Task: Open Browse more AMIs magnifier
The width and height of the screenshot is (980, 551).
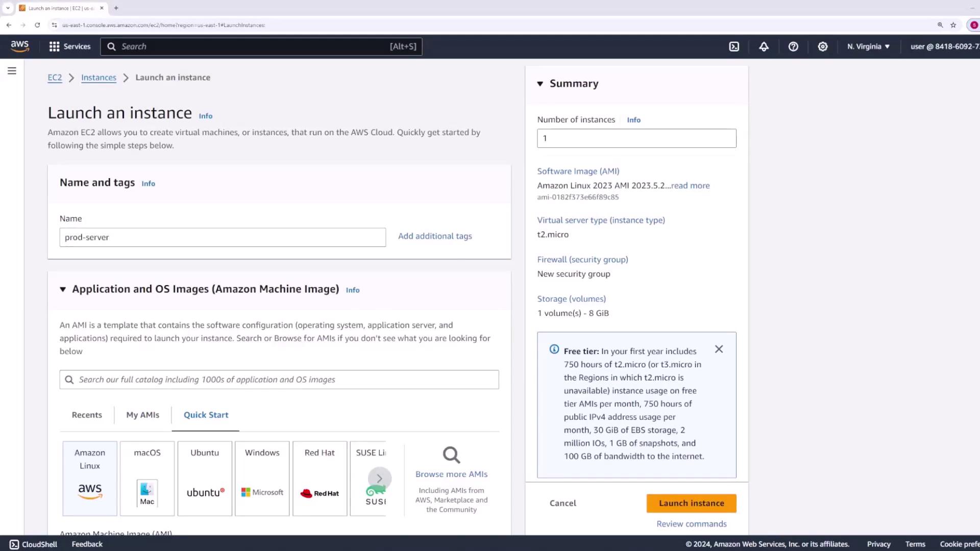Action: click(x=451, y=455)
